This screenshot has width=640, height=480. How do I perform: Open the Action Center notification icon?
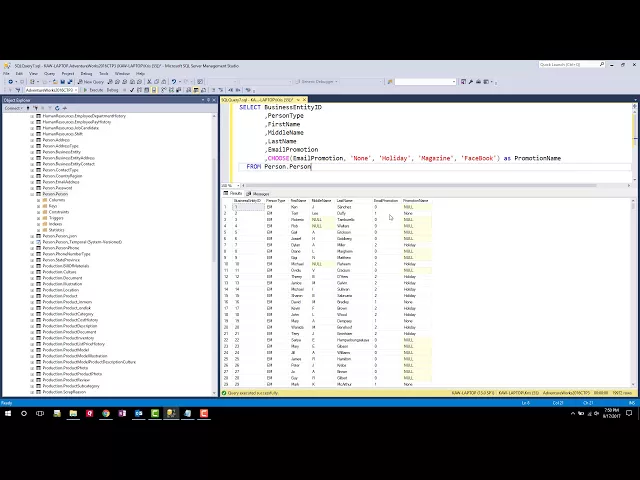(x=629, y=413)
